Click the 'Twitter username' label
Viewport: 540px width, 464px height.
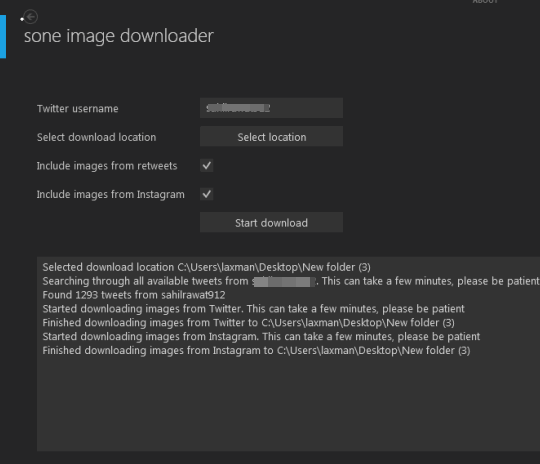pos(78,109)
